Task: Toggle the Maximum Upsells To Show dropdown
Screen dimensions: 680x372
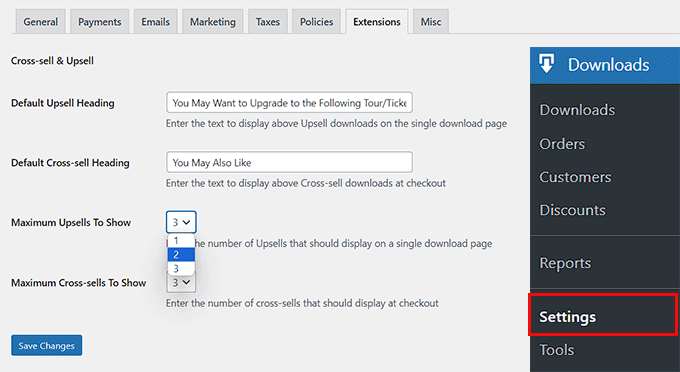Action: click(x=181, y=222)
